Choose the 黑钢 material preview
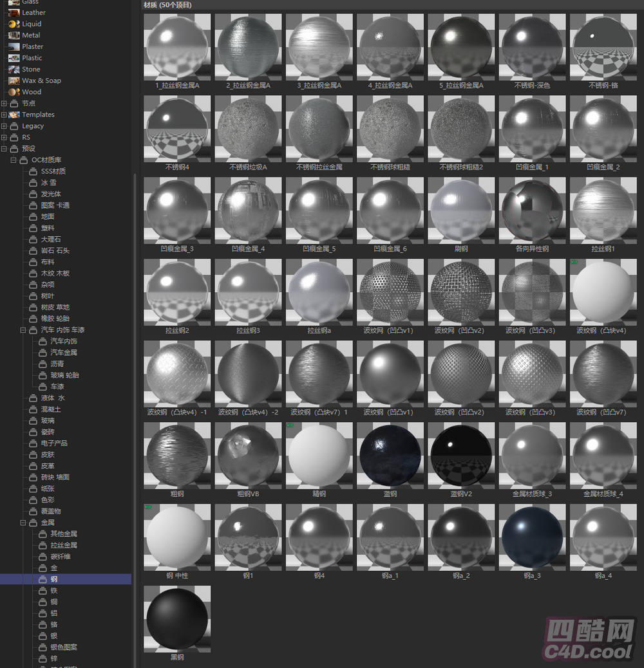The width and height of the screenshot is (644, 668). [x=176, y=618]
